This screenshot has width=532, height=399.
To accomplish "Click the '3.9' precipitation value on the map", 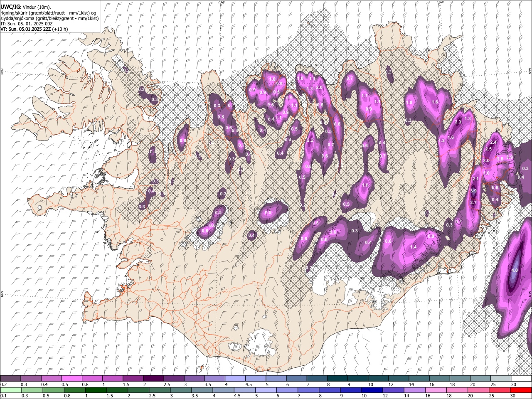I will click(473, 191).
